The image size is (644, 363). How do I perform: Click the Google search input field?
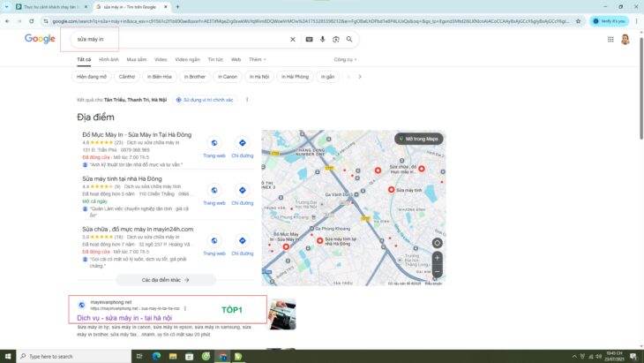click(x=176, y=39)
